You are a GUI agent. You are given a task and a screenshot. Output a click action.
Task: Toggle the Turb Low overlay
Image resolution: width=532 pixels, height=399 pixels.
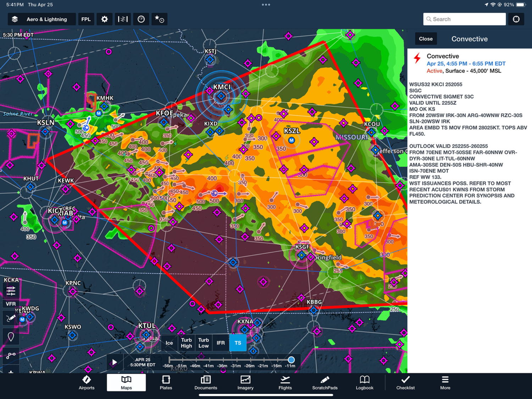click(x=203, y=343)
